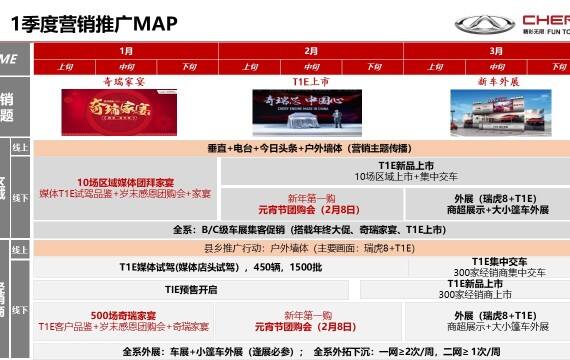The width and height of the screenshot is (570, 360).
Task: Click the 新车外展 theme label
Action: [x=498, y=82]
